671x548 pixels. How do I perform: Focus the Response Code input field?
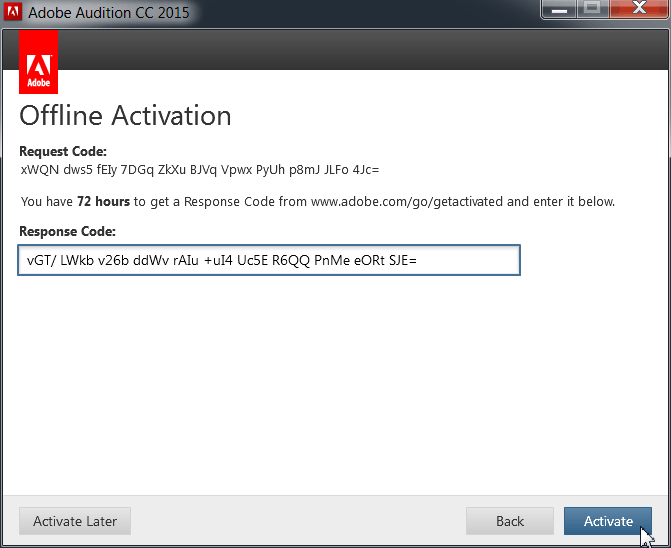[269, 260]
